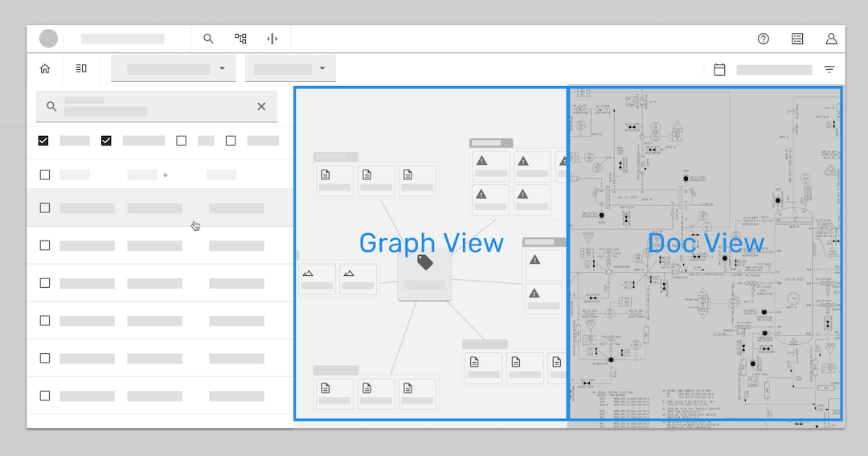Click the search icon in top toolbar
Screen dimensions: 868x456
[x=208, y=39]
